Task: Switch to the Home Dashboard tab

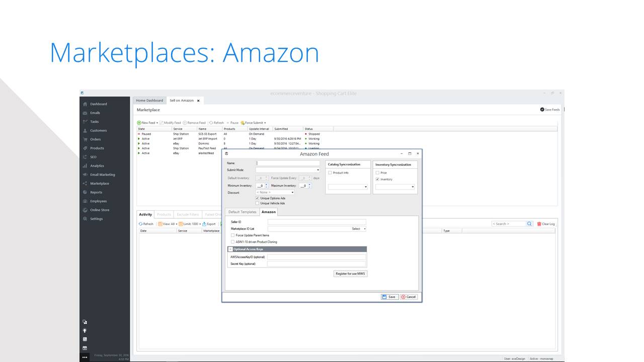Action: pyautogui.click(x=149, y=101)
